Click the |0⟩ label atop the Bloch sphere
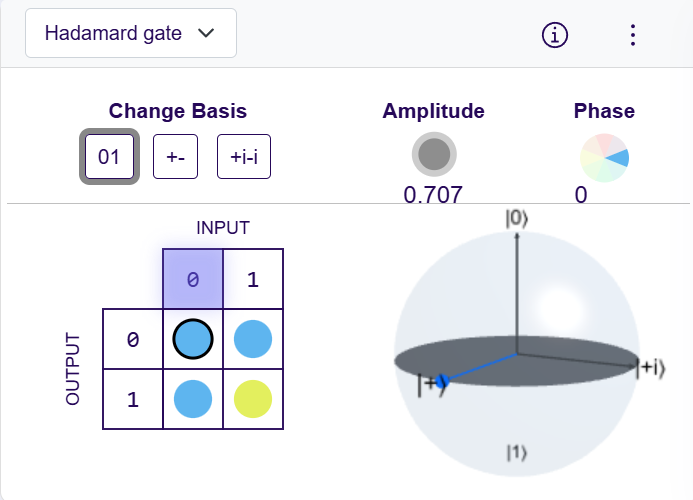The image size is (693, 500). coord(516,219)
